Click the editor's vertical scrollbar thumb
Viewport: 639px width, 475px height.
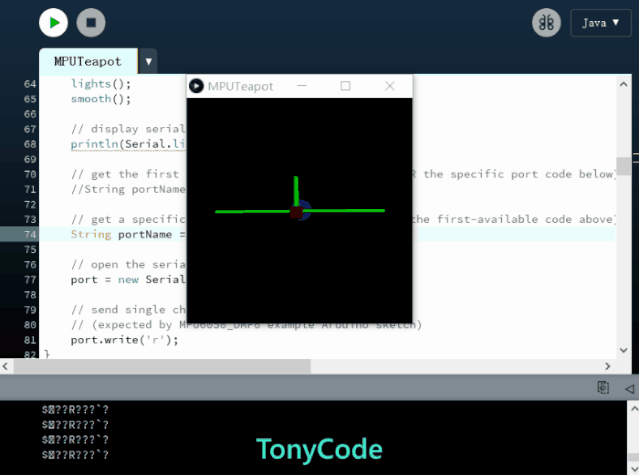click(623, 166)
